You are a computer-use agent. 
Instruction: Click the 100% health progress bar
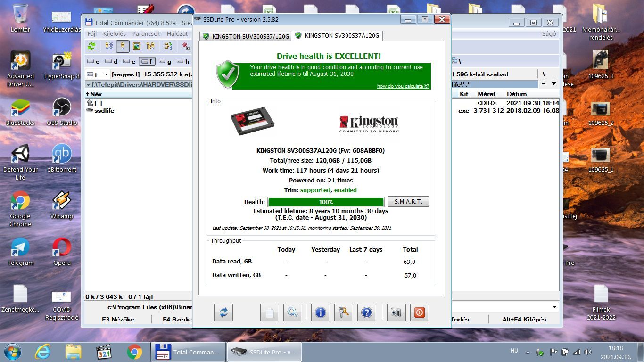pyautogui.click(x=326, y=202)
